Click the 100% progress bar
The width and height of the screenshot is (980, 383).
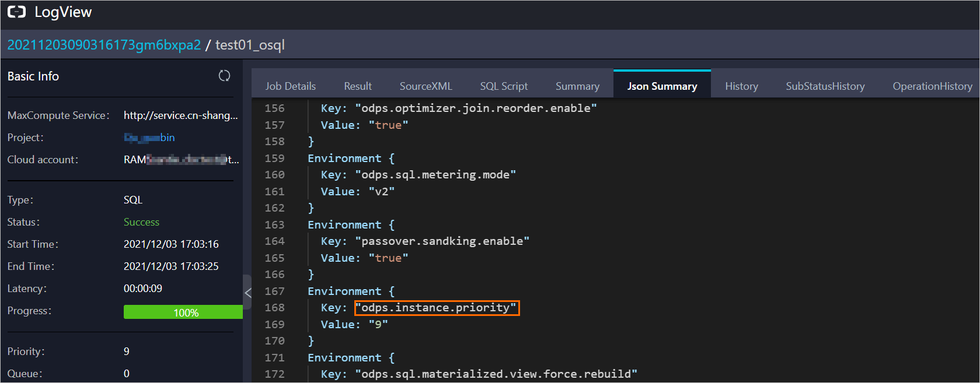coord(183,312)
